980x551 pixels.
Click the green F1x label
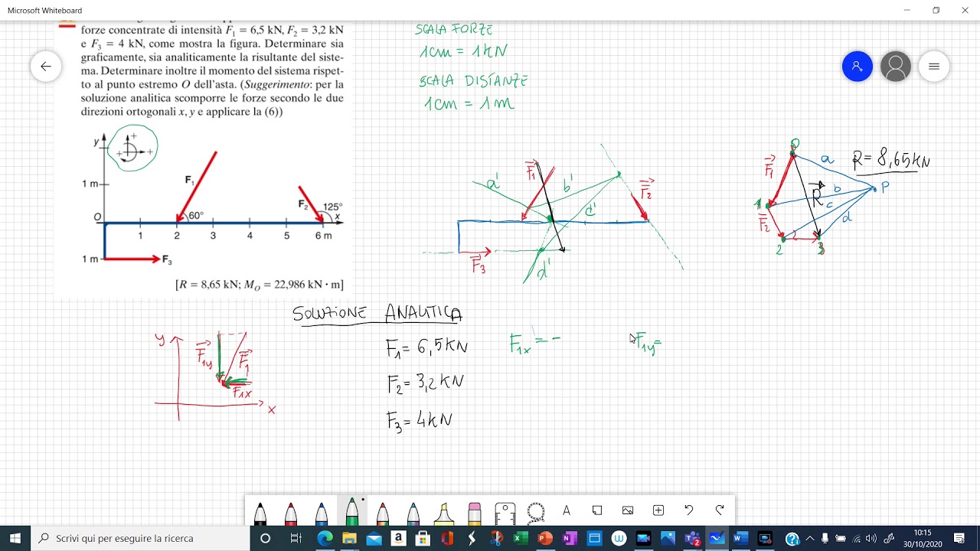521,345
